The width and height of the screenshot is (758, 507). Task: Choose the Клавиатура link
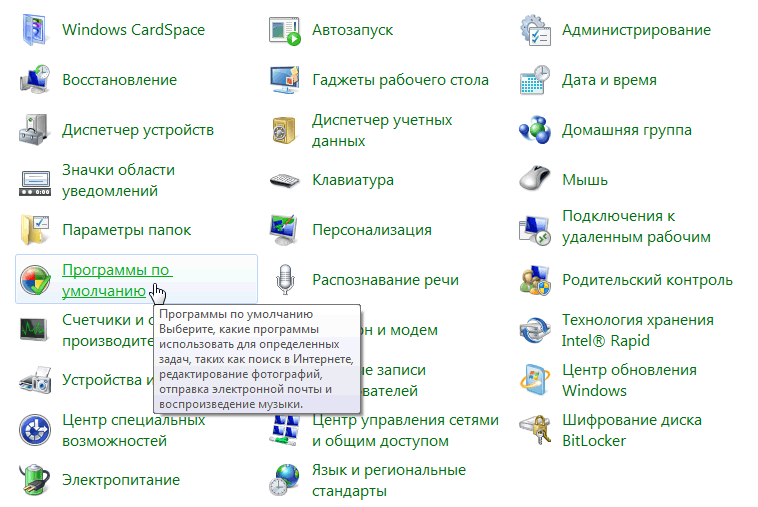(353, 180)
